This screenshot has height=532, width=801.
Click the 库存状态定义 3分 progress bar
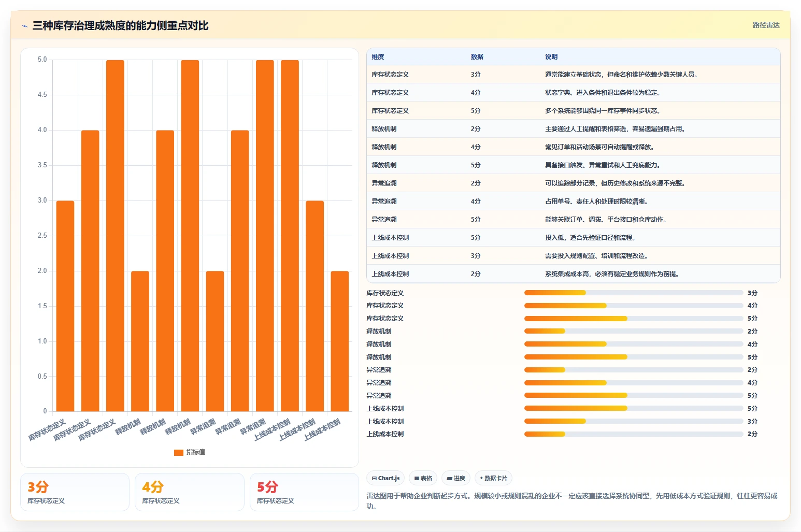634,293
